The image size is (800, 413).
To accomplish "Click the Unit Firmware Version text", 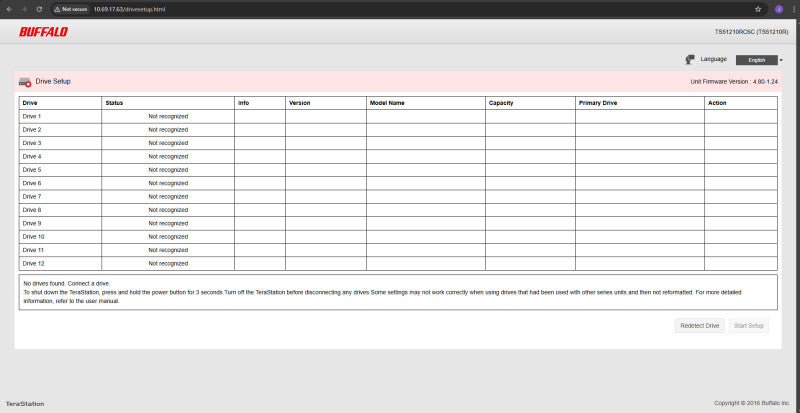I will coord(734,82).
